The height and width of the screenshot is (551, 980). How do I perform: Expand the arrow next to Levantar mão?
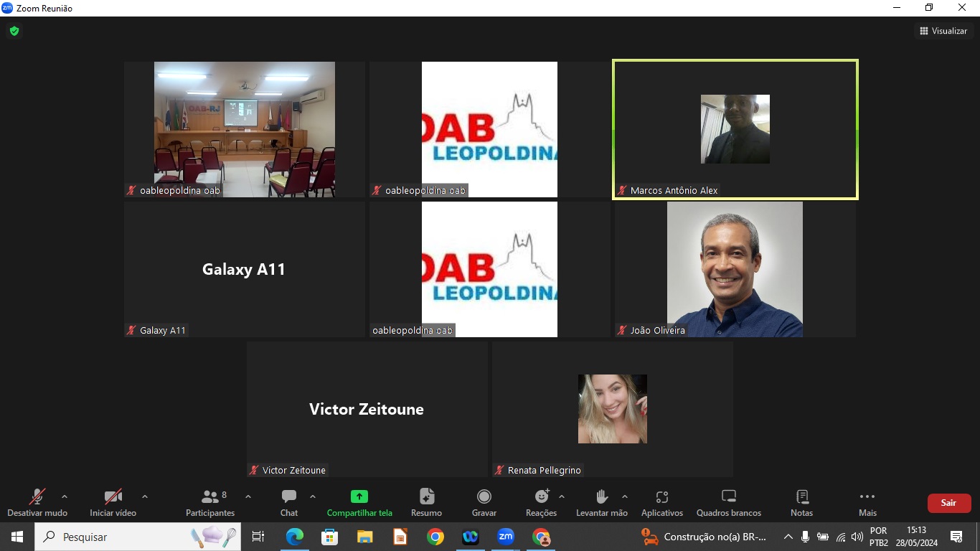625,496
